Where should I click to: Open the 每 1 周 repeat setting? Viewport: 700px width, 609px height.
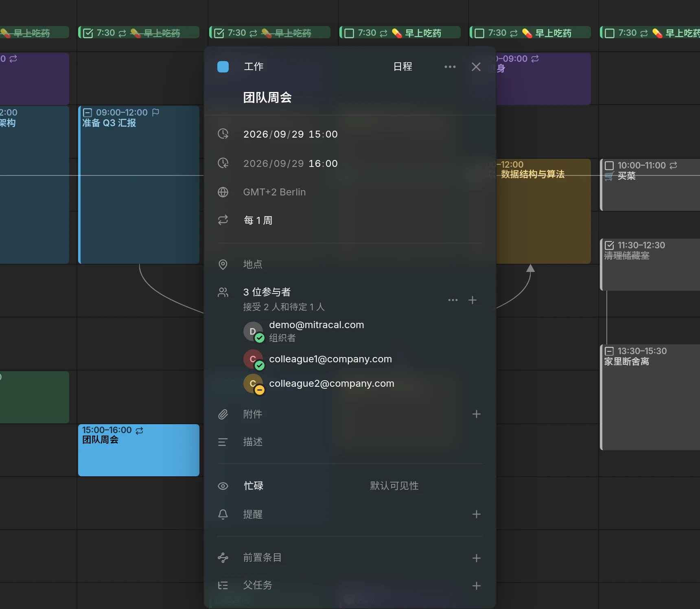tap(258, 220)
